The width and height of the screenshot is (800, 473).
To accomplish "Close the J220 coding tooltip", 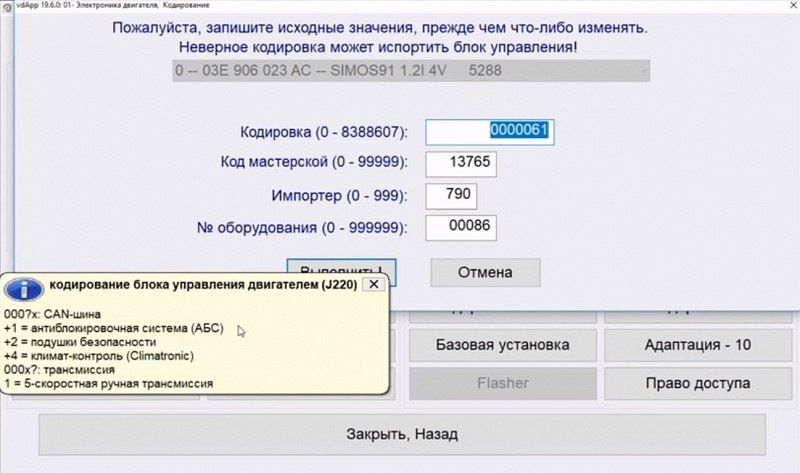I will pos(373,284).
